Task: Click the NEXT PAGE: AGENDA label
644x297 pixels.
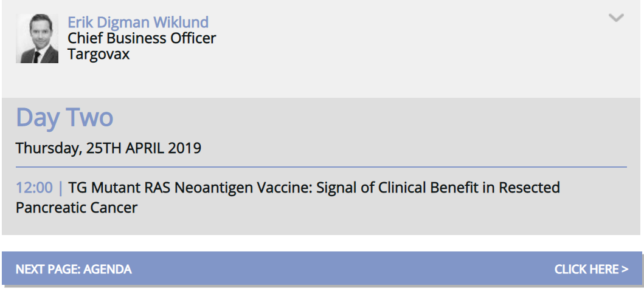Action: point(74,270)
